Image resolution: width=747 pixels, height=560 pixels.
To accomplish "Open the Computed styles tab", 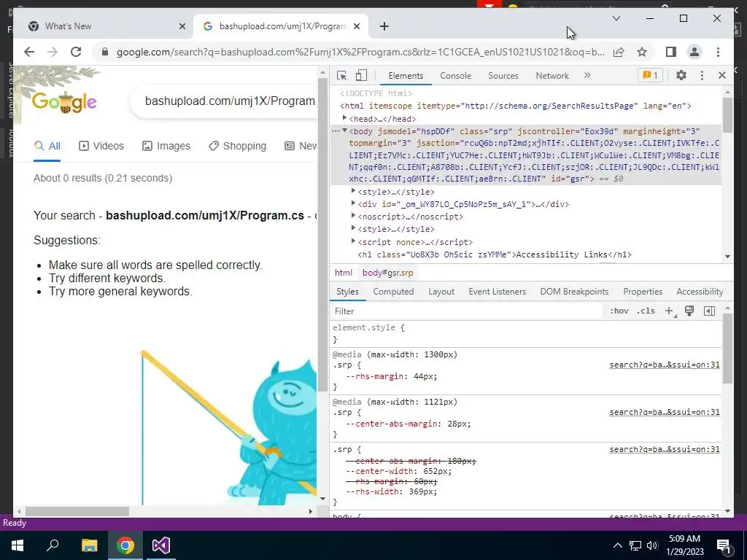I will click(393, 292).
